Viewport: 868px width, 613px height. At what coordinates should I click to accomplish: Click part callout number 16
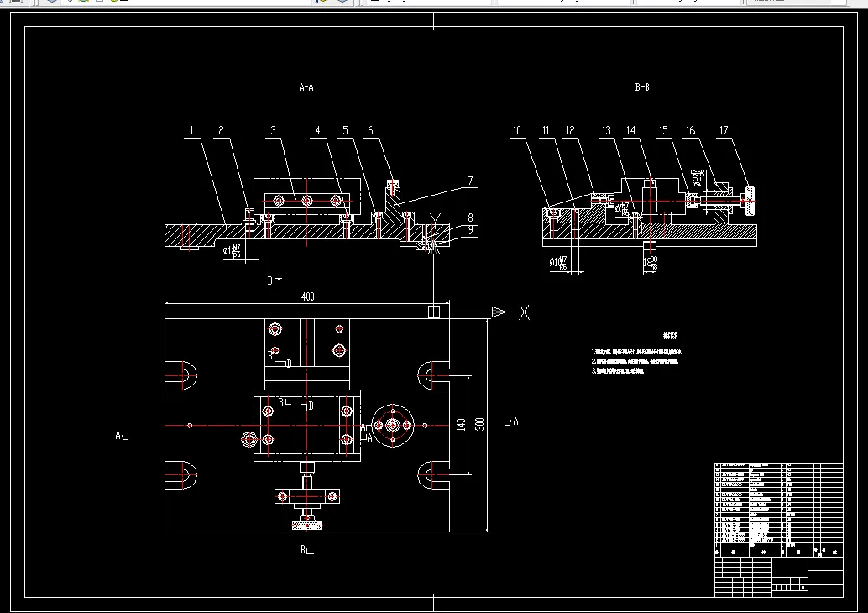[x=690, y=131]
